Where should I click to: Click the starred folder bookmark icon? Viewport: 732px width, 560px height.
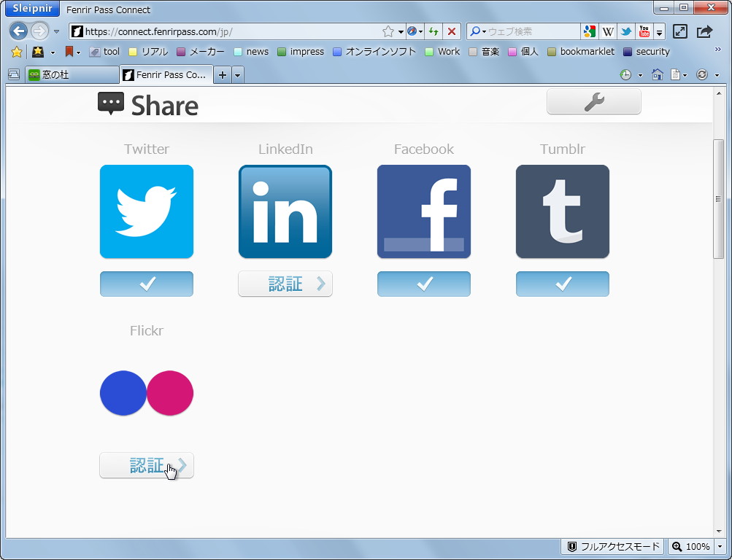click(38, 52)
